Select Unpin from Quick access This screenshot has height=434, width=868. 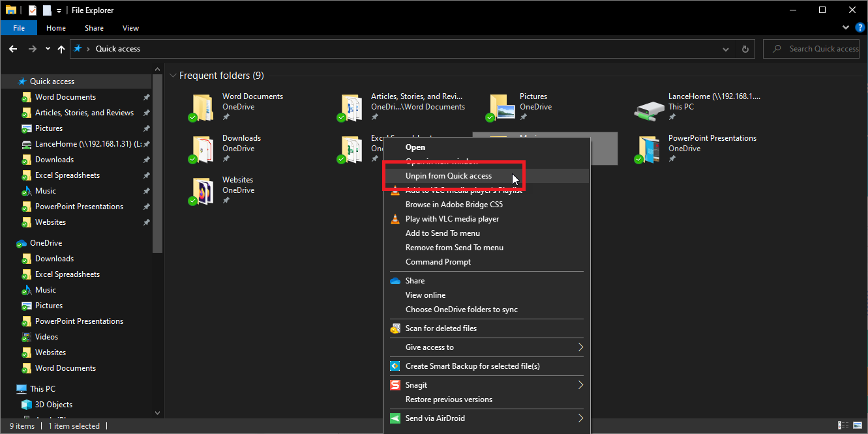point(449,176)
